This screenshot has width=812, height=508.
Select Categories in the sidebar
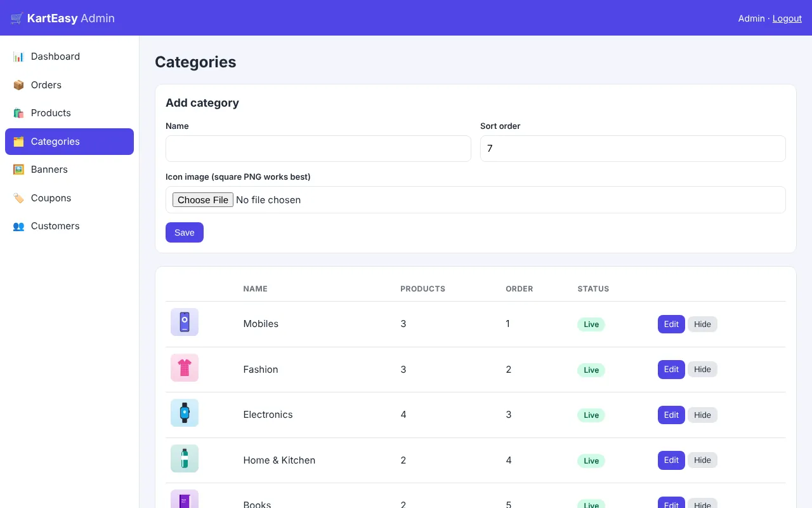(69, 142)
